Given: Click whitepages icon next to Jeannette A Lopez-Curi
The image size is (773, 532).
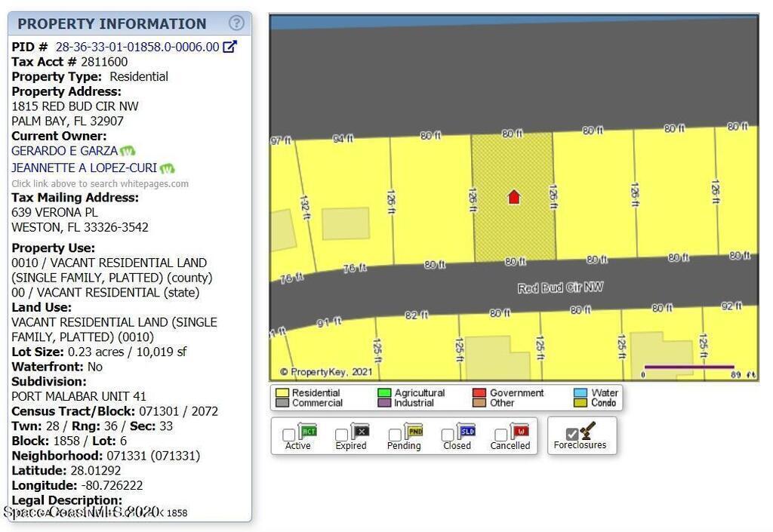Looking at the screenshot, I should click(167, 168).
